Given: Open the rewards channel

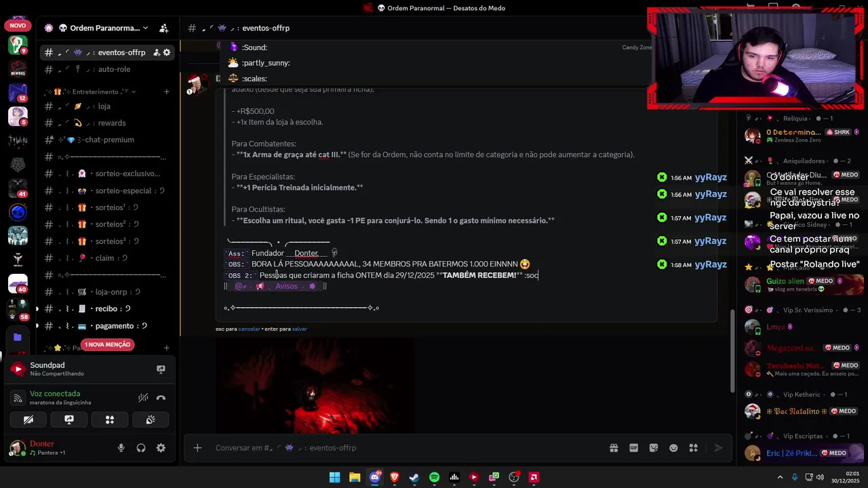Looking at the screenshot, I should pos(107,123).
